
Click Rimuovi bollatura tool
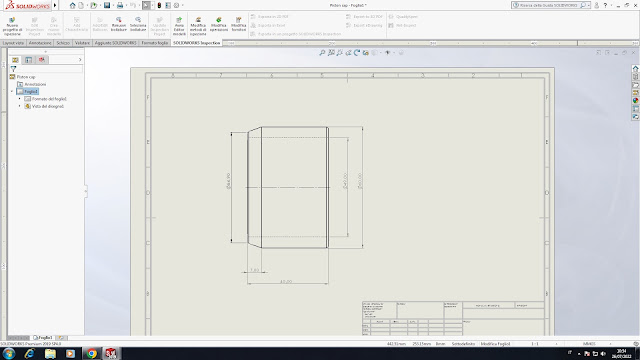(119, 24)
